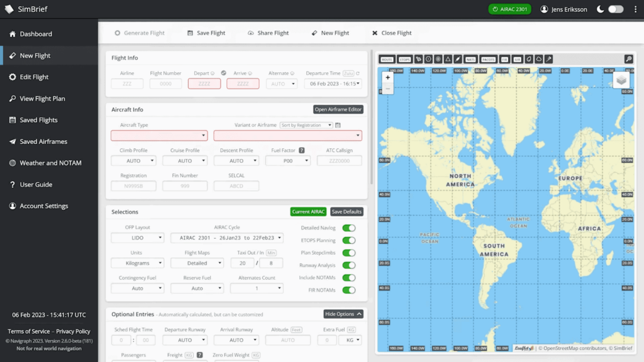The image size is (644, 362).
Task: Toggle FIR boundaries on the map
Action: coord(504,59)
